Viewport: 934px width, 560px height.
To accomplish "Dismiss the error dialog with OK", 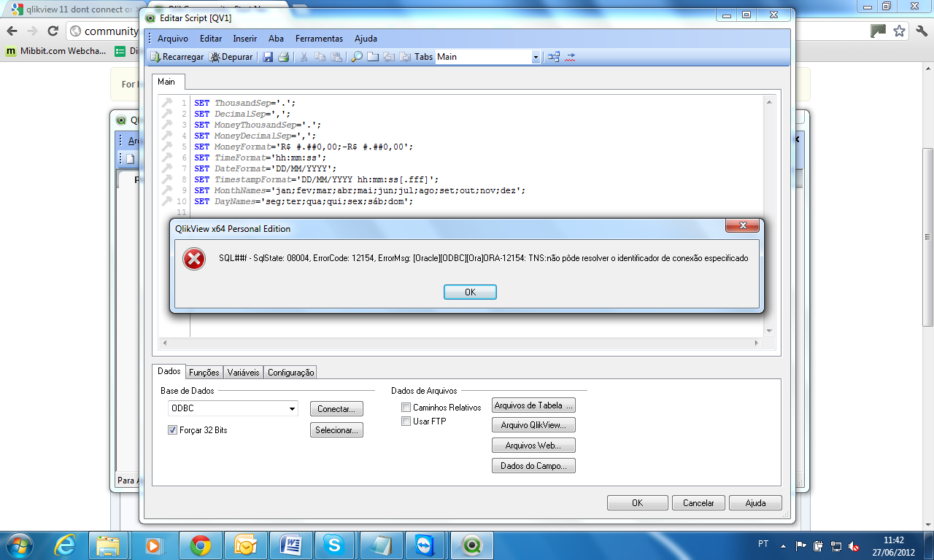I will pos(470,292).
